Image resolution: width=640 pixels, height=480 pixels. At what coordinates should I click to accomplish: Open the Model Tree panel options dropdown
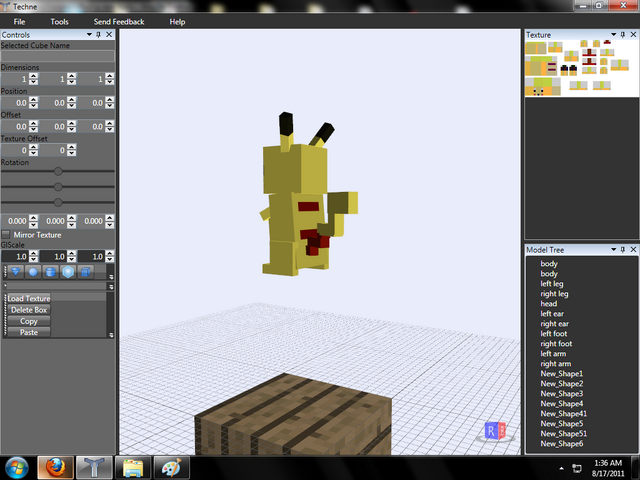pos(613,249)
